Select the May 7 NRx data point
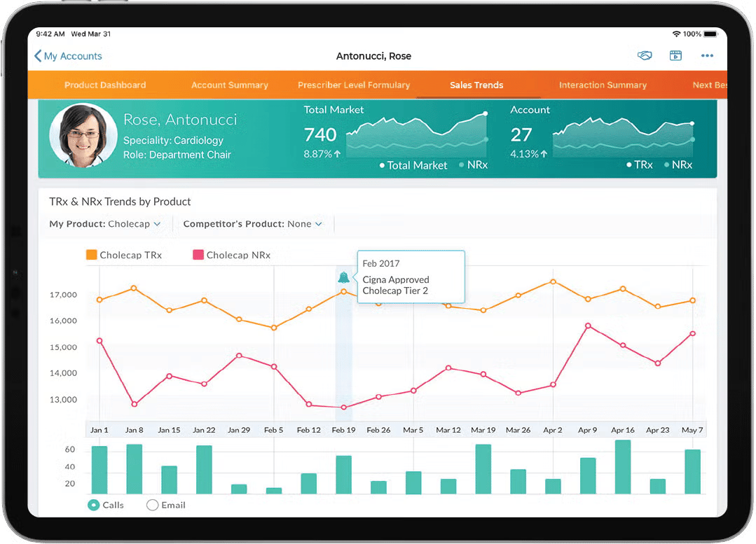Viewport: 756px width, 544px height. tap(692, 333)
